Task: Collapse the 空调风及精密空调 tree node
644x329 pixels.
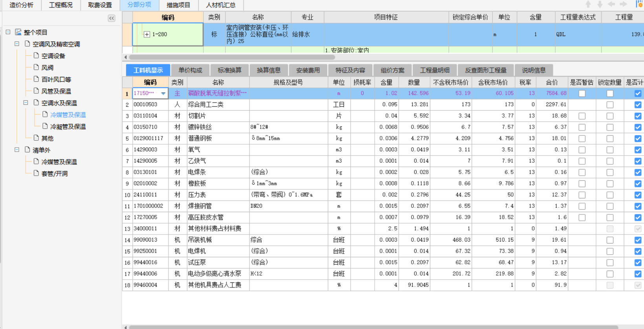Action: point(17,44)
